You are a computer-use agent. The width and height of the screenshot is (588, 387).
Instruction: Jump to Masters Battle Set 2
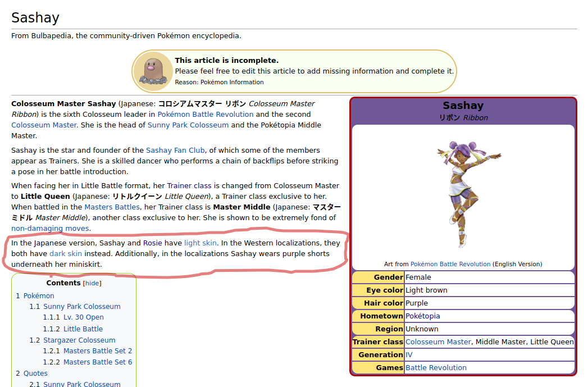point(88,351)
